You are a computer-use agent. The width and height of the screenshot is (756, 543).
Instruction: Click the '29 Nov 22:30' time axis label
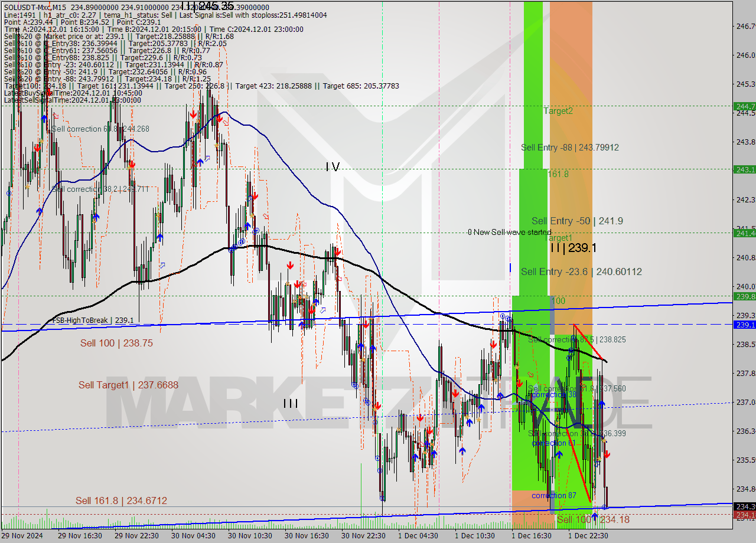point(136,536)
